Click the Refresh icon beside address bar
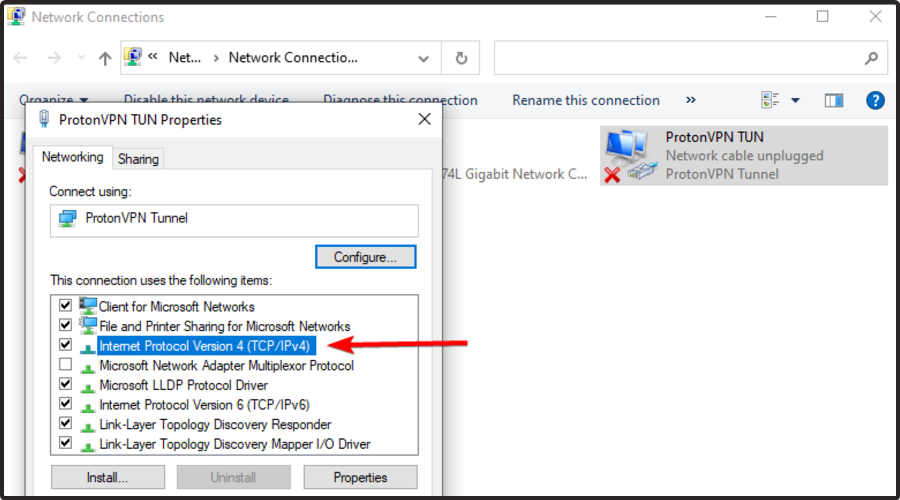Screen dimensions: 900x500 (460, 58)
